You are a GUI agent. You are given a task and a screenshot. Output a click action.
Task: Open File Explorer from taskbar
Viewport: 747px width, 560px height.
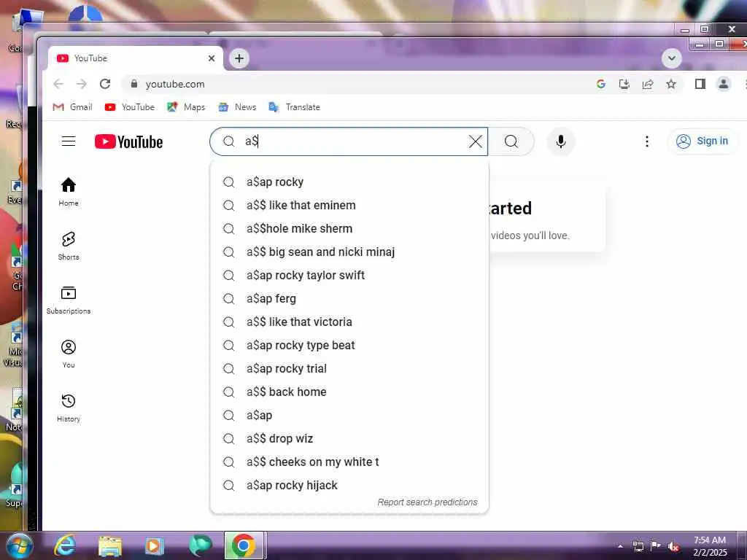tap(110, 545)
